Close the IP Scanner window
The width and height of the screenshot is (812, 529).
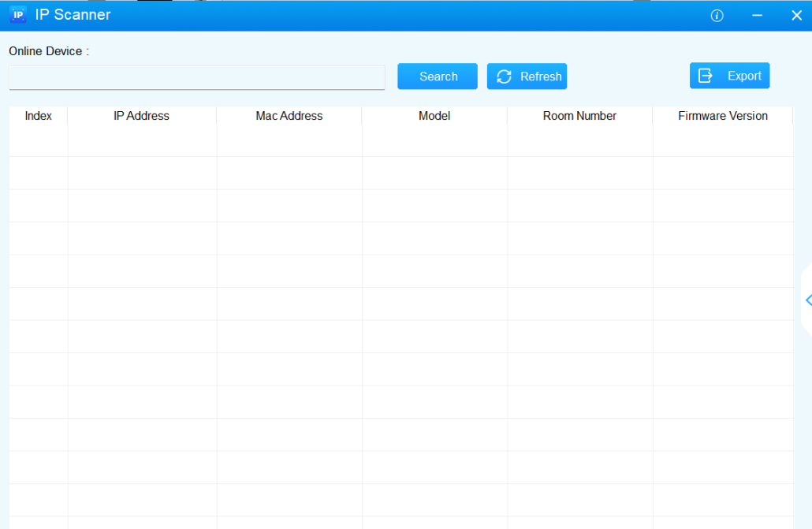pos(796,16)
